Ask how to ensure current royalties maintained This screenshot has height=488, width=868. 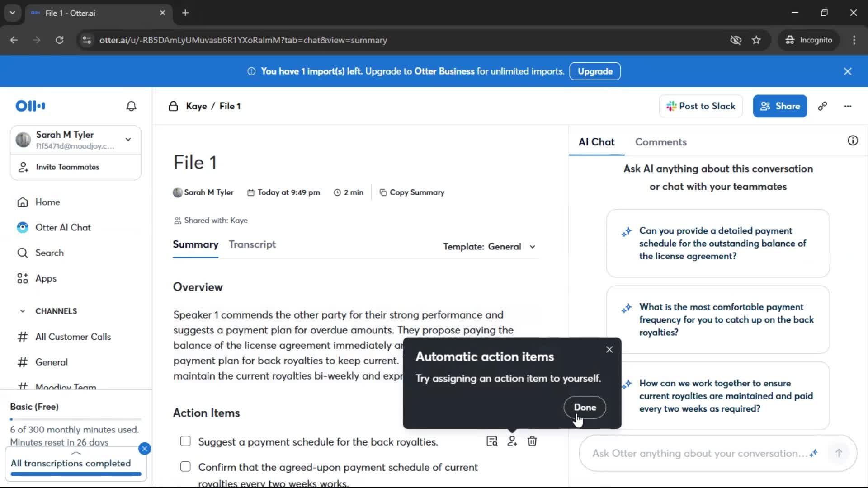tap(718, 396)
